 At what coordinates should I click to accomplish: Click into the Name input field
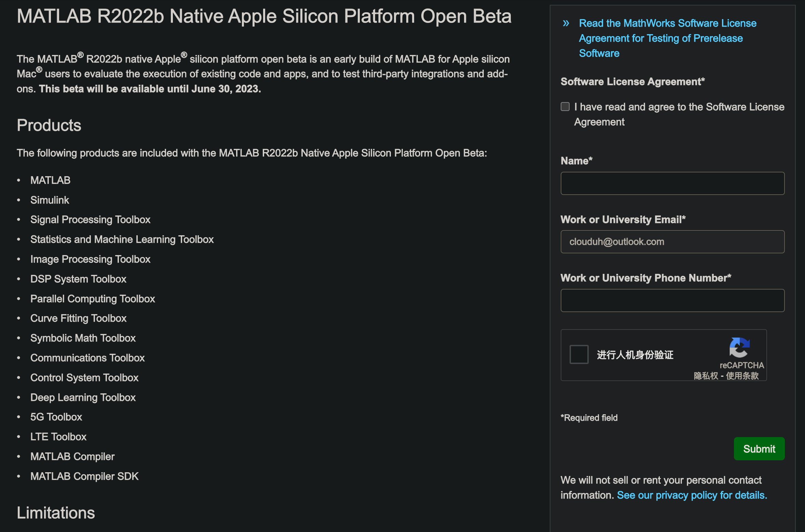pos(672,183)
